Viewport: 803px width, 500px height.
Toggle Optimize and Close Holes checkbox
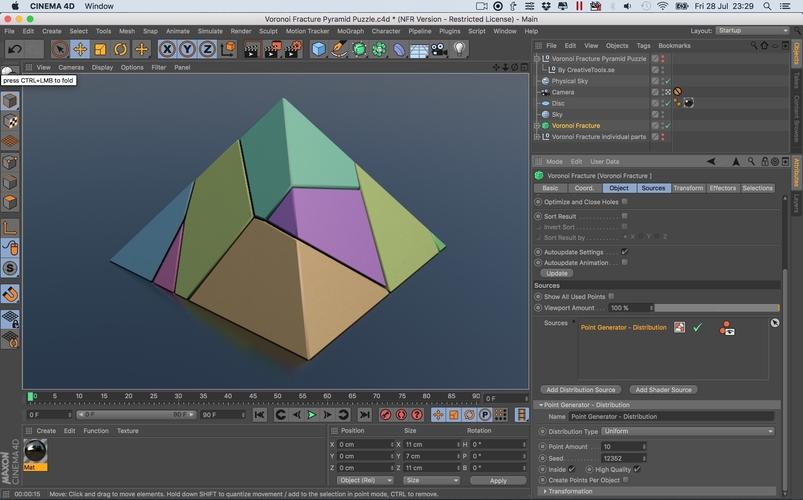click(625, 202)
